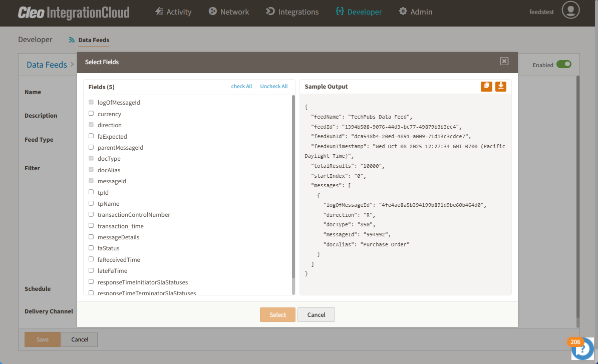Click the Uncheck All link
This screenshot has height=364, width=598.
click(x=273, y=86)
